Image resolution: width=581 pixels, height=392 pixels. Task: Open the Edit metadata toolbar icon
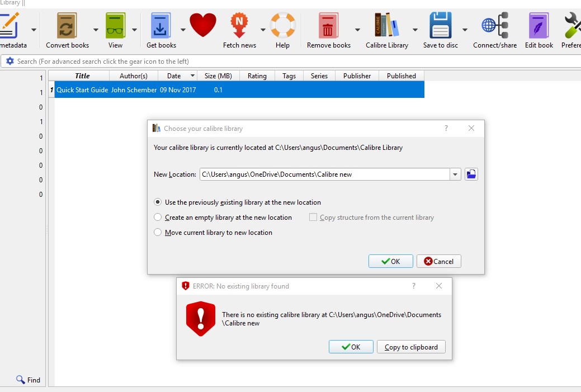9,25
